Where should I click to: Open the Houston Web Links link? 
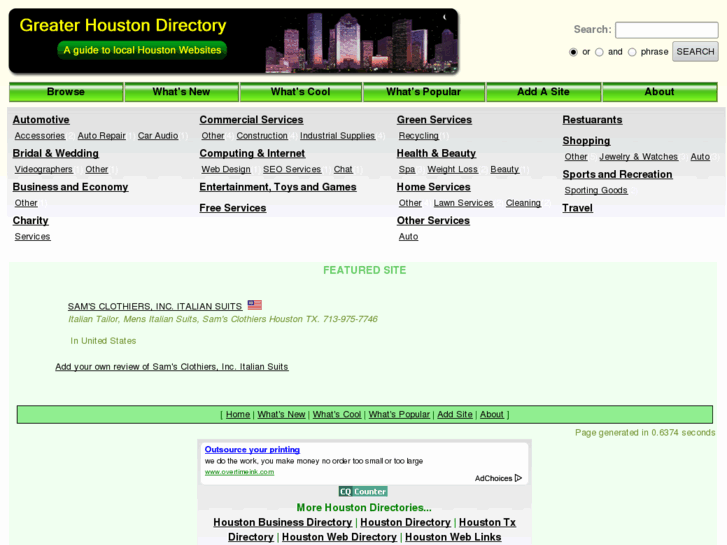tap(453, 537)
